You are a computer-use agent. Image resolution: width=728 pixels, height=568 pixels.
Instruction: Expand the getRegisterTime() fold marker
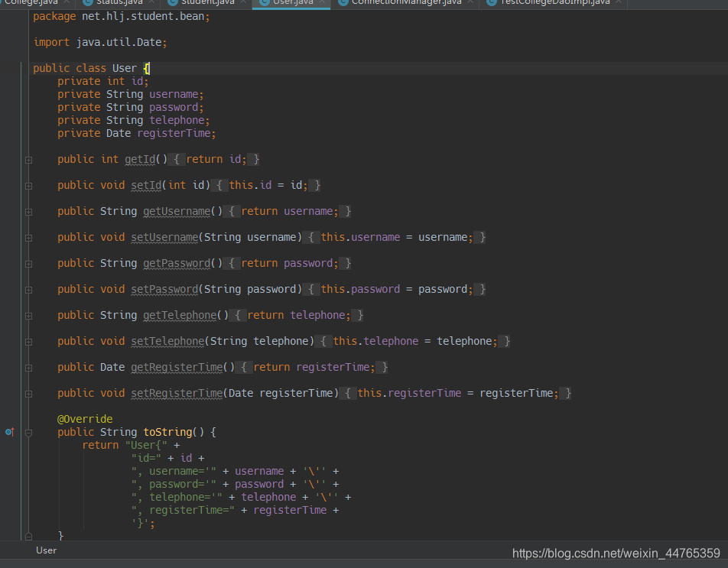(x=28, y=368)
